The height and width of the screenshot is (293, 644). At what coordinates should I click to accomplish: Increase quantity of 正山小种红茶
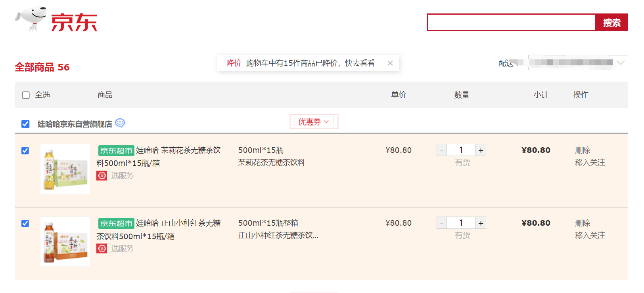[x=481, y=223]
